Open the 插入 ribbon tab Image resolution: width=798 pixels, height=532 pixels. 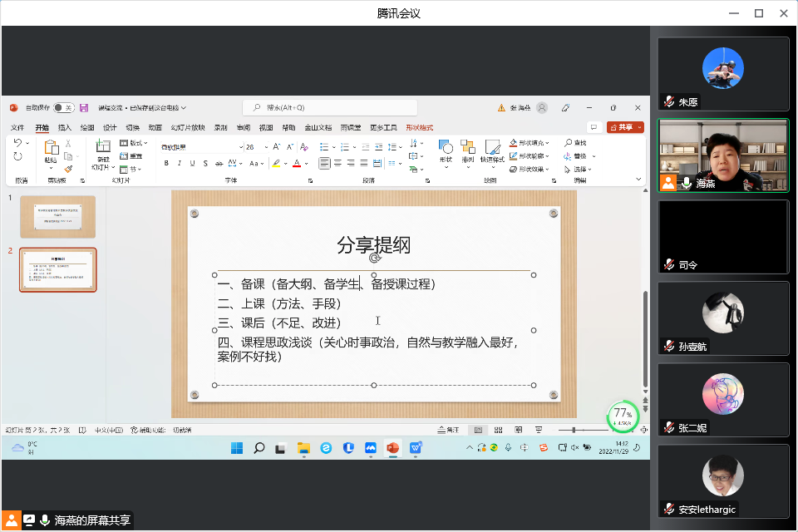point(65,128)
